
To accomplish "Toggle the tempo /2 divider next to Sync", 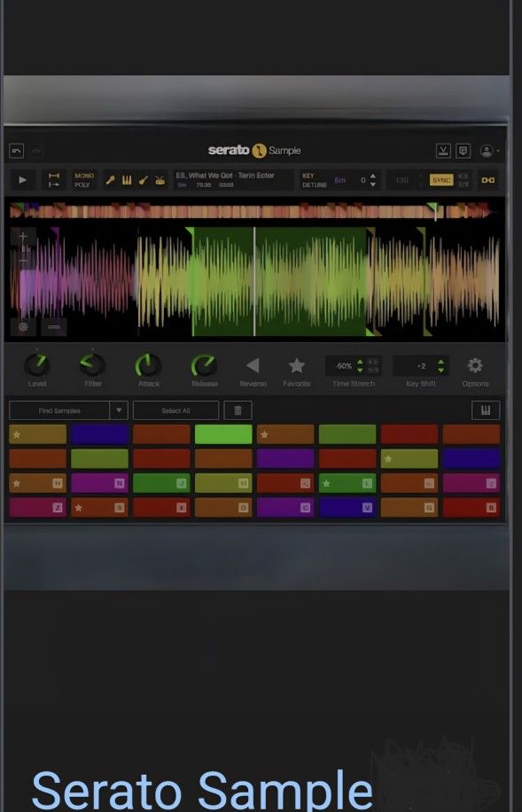I will coord(463,183).
